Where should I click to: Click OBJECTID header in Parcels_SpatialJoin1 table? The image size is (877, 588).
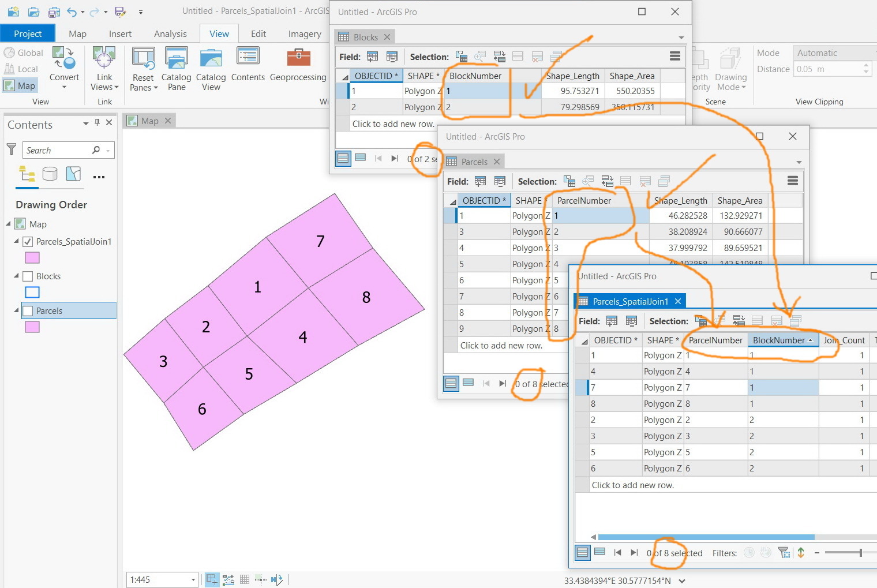[x=615, y=340]
